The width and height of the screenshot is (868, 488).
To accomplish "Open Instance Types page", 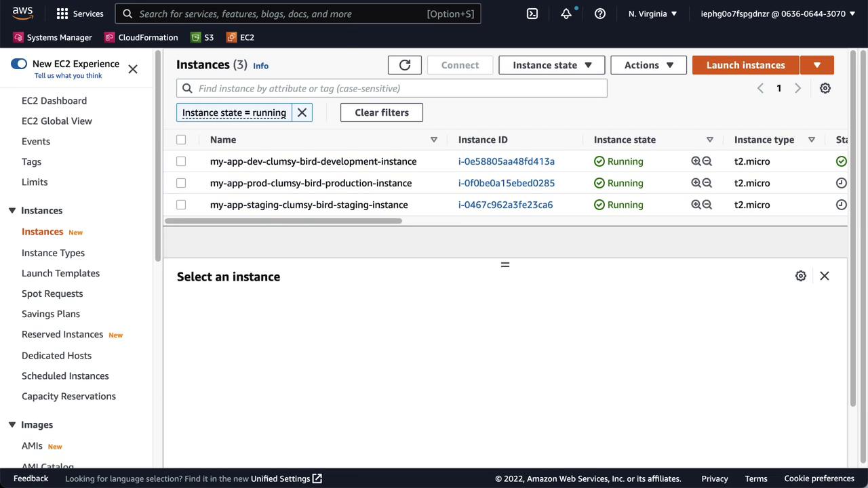I will click(53, 253).
